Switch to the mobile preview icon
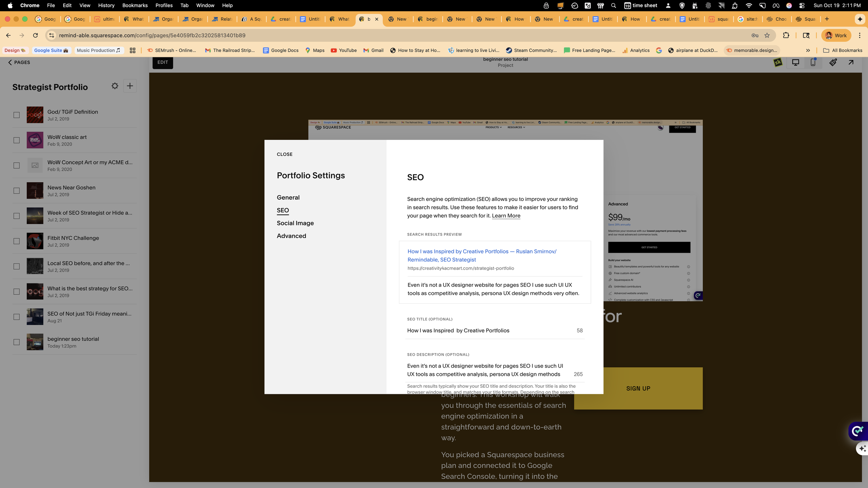 click(x=813, y=62)
